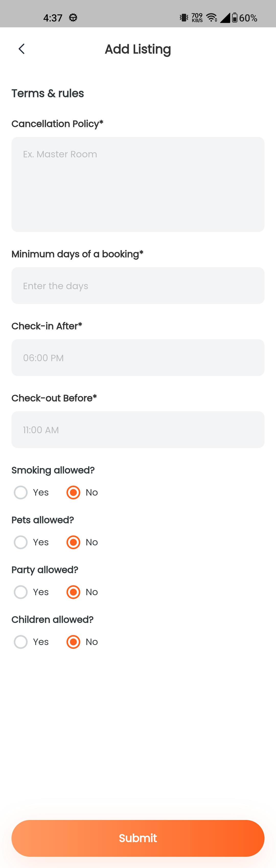Tap the Wi-Fi status icon
276x868 pixels.
212,18
